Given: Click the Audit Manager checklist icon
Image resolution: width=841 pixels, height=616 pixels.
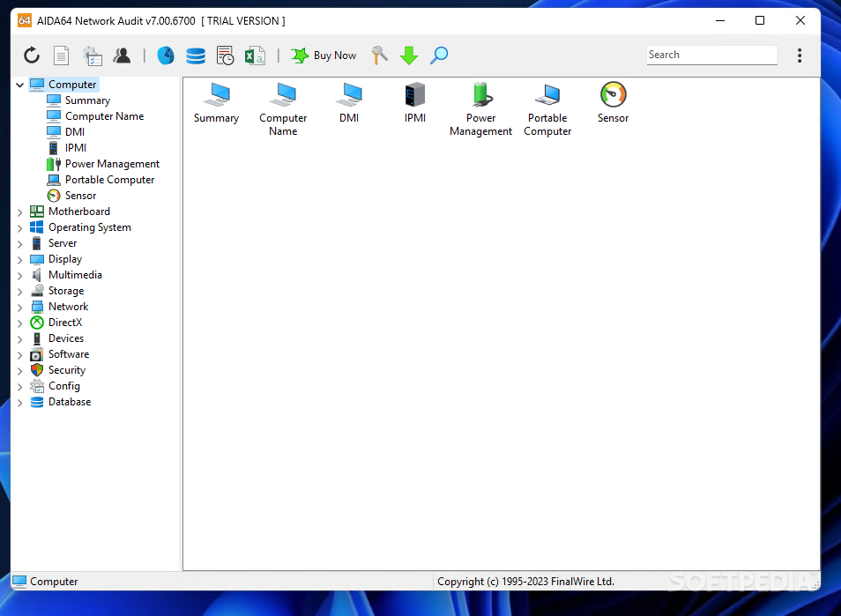Looking at the screenshot, I should (93, 56).
